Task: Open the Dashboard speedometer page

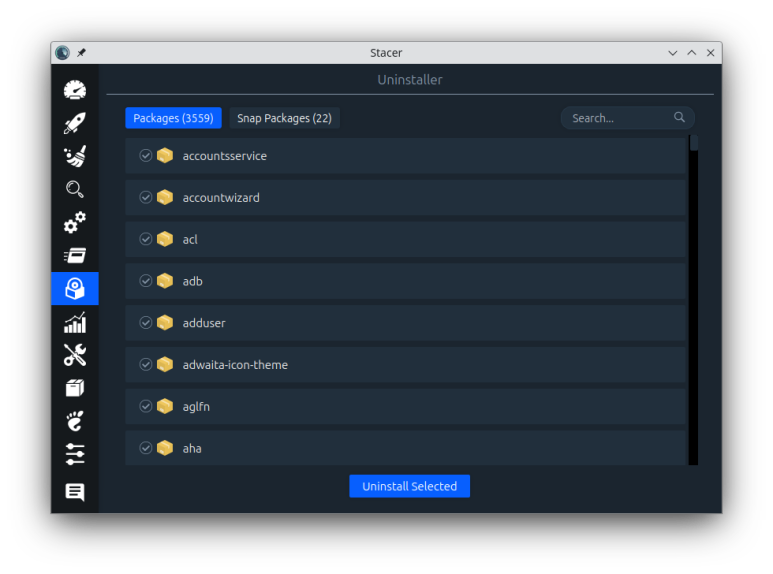Action: click(75, 90)
